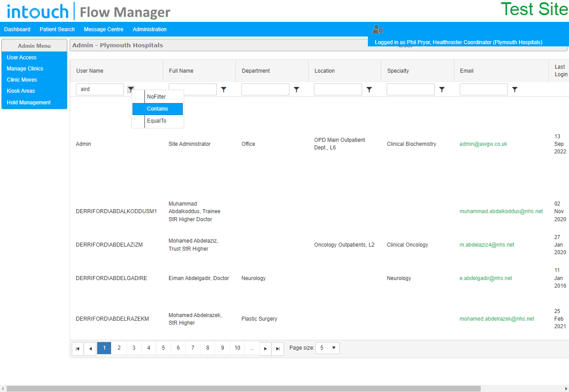569x392 pixels.
Task: Open email link admin@awgw.co.uk
Action: tap(483, 144)
